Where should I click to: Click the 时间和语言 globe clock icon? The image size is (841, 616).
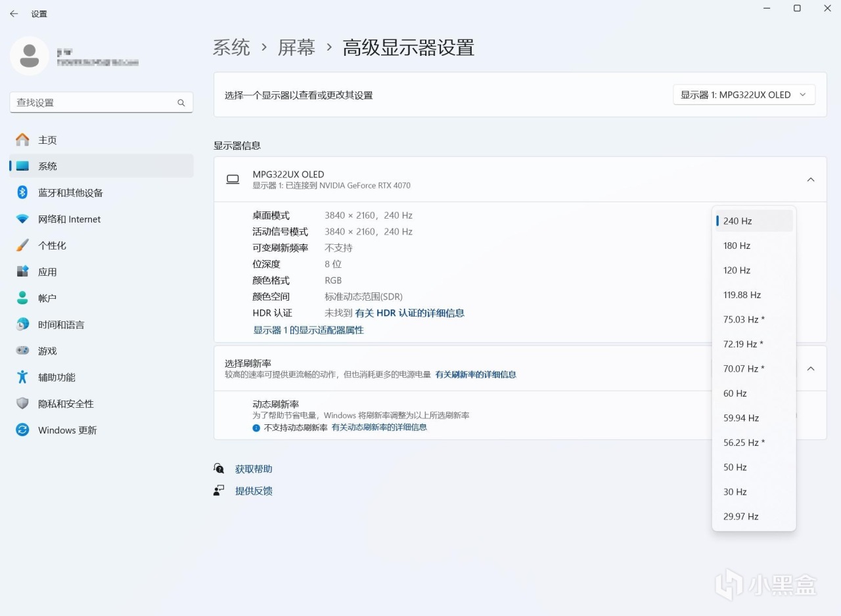pos(22,324)
